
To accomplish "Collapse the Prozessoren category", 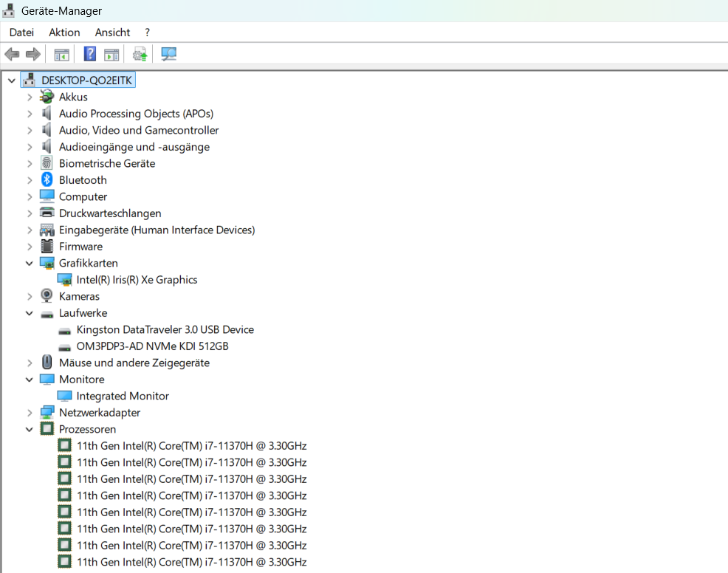I will click(30, 429).
